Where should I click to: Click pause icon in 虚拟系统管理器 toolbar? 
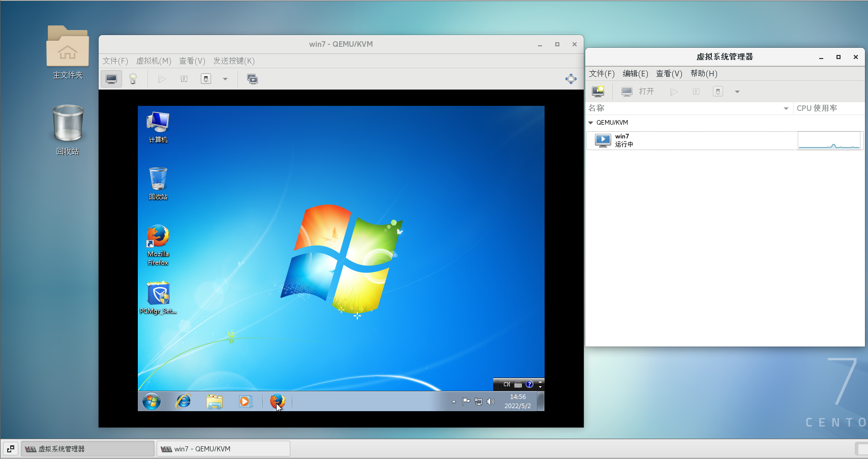point(696,92)
